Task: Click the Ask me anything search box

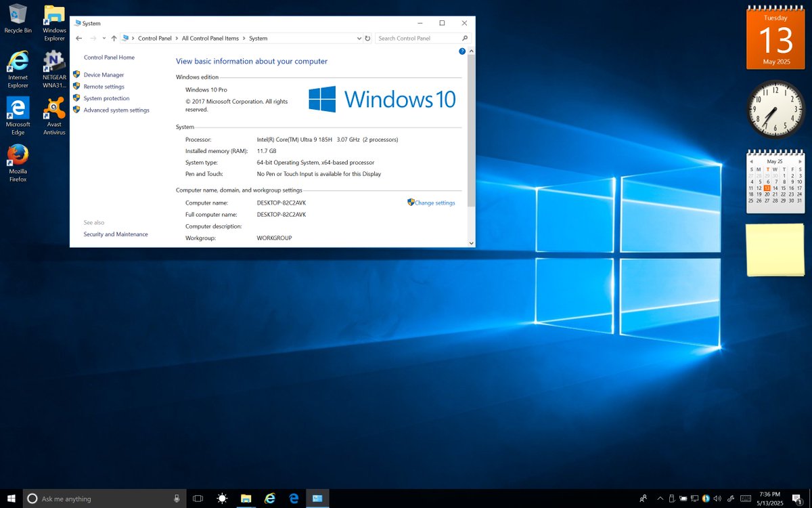Action: [x=105, y=499]
